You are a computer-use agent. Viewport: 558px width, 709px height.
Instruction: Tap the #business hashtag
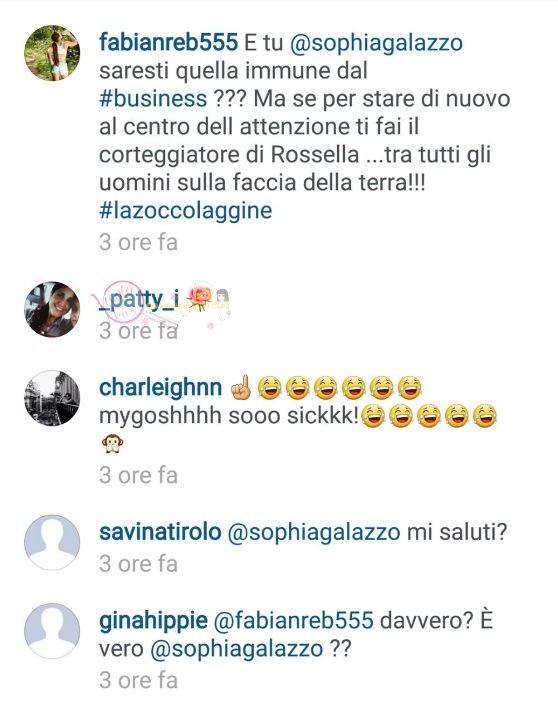pos(153,99)
